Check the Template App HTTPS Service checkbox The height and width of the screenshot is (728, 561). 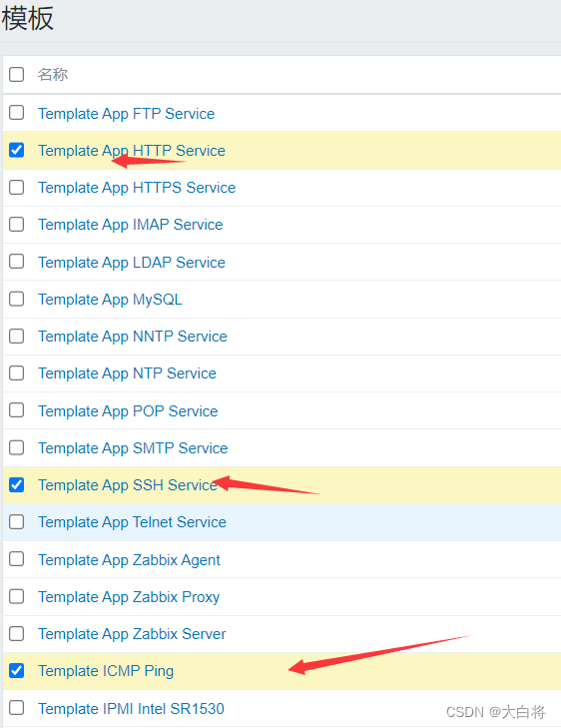coord(17,187)
